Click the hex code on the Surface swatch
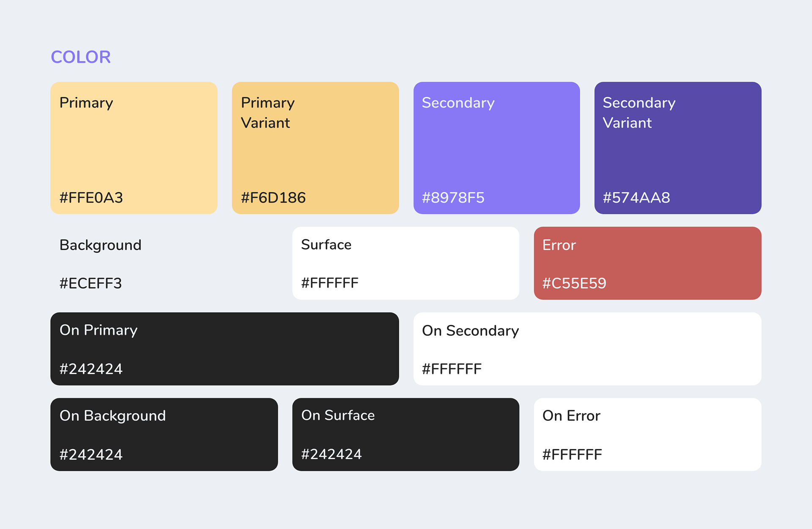Viewport: 812px width, 529px height. [330, 283]
